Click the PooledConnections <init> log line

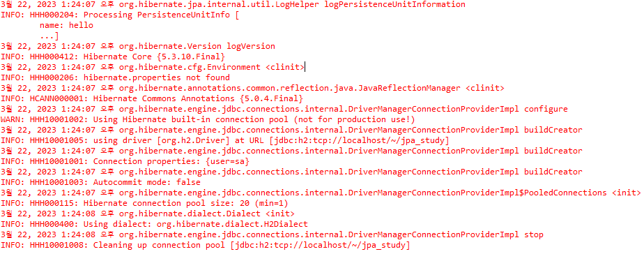(321, 193)
